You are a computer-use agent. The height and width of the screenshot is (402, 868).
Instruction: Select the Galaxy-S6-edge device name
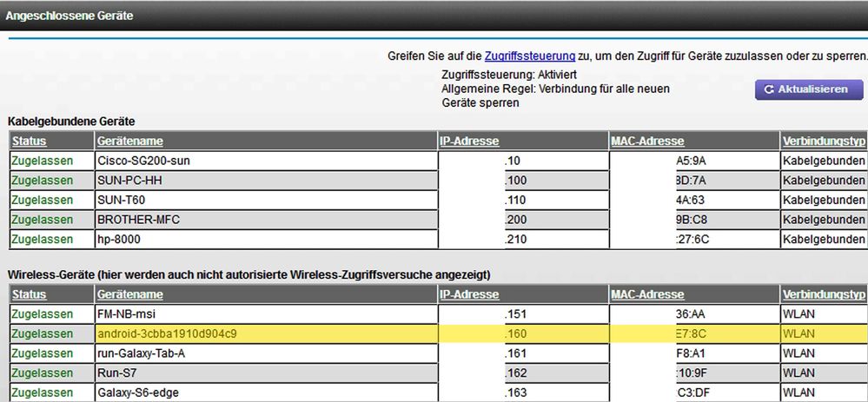138,392
